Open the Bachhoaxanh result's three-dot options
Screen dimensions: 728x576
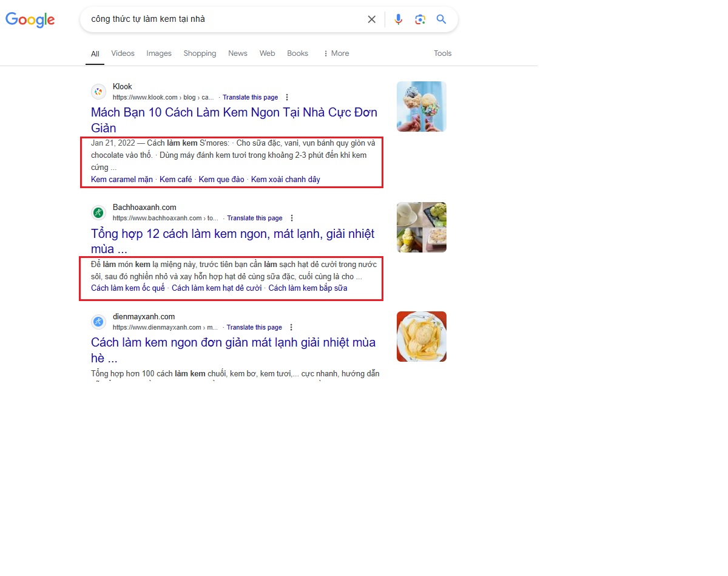[x=291, y=218]
